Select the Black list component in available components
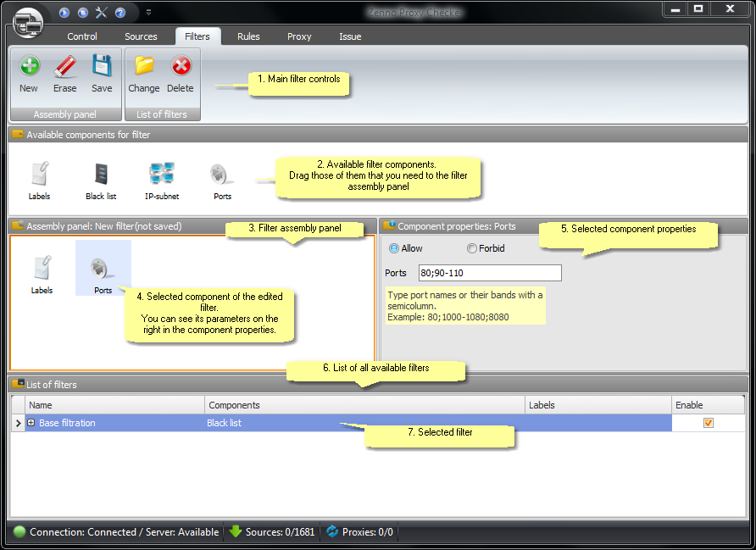Image resolution: width=756 pixels, height=550 pixels. coord(101,175)
